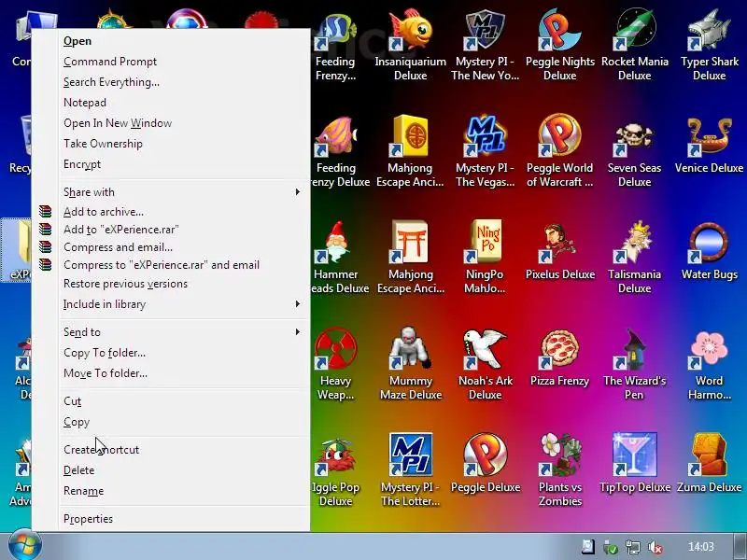This screenshot has height=560, width=747.
Task: Select Mystery PI The New York shortcut
Action: click(485, 31)
